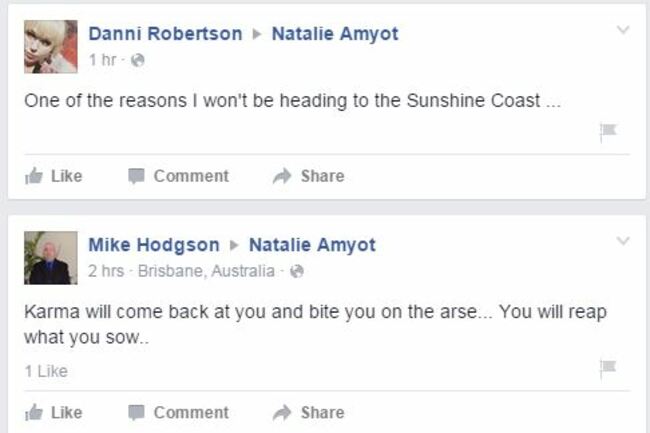Open options chevron on Mike Hodgson's post
The height and width of the screenshot is (433, 650).
pyautogui.click(x=623, y=241)
